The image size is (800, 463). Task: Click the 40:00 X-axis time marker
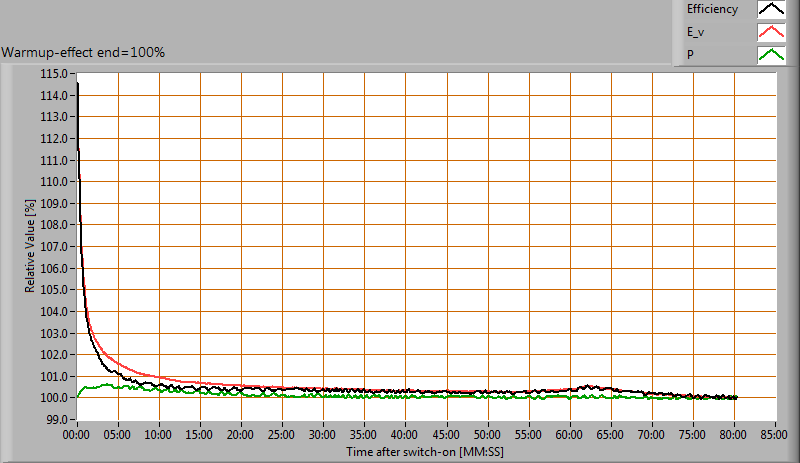405,435
